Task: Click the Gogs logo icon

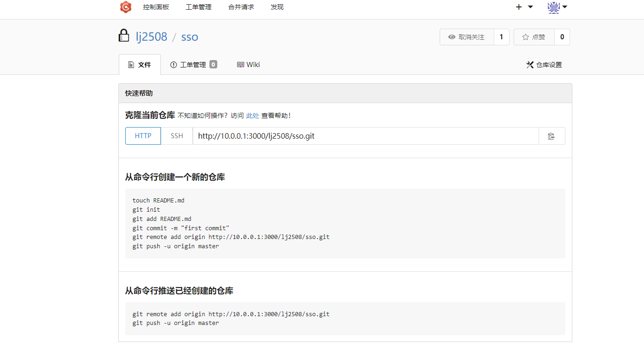Action: coord(125,7)
